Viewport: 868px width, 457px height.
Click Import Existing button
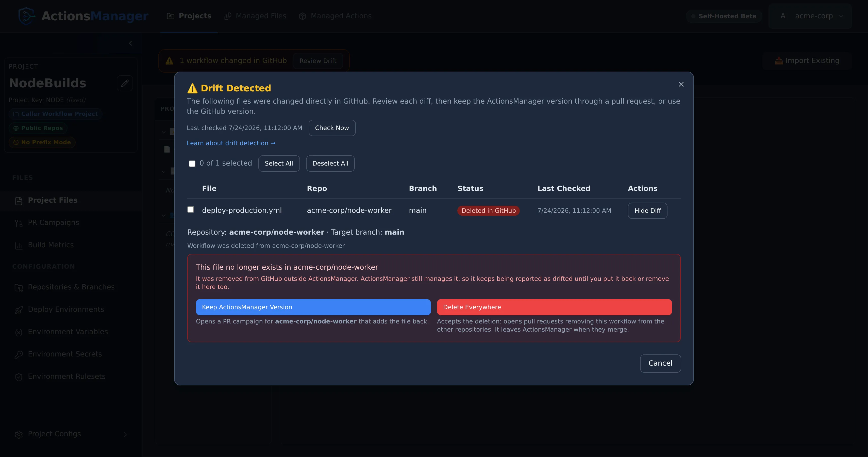(807, 61)
